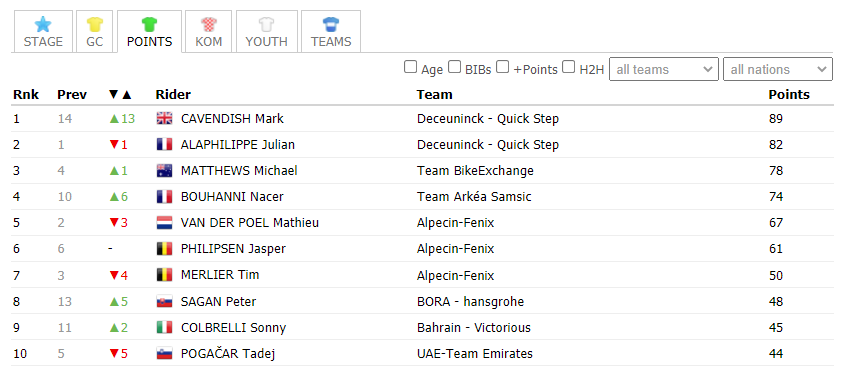Click the yellow jersey GC icon
The image size is (845, 366).
point(94,24)
